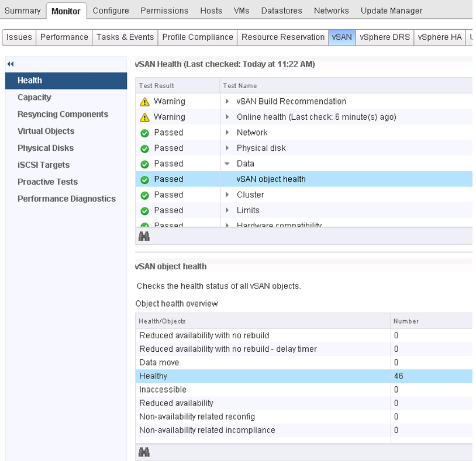Open find binoculars under the health tests table
The image size is (476, 461).
(144, 236)
